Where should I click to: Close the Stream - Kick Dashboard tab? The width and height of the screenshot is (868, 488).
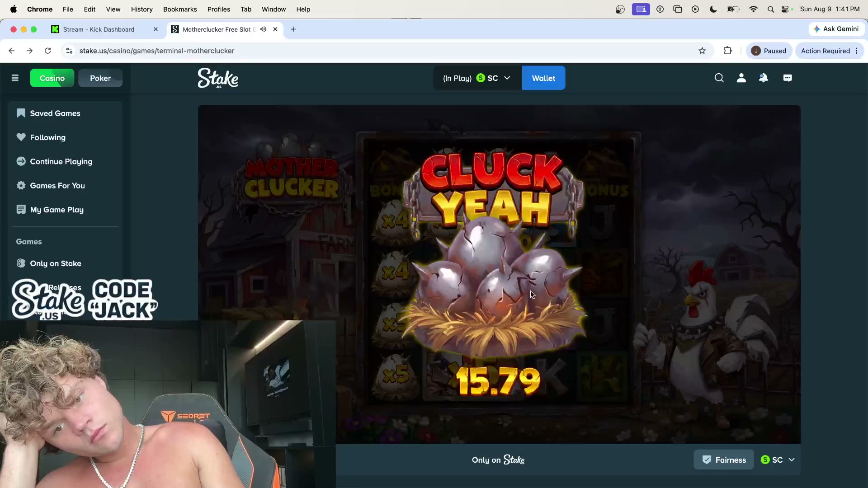click(156, 29)
